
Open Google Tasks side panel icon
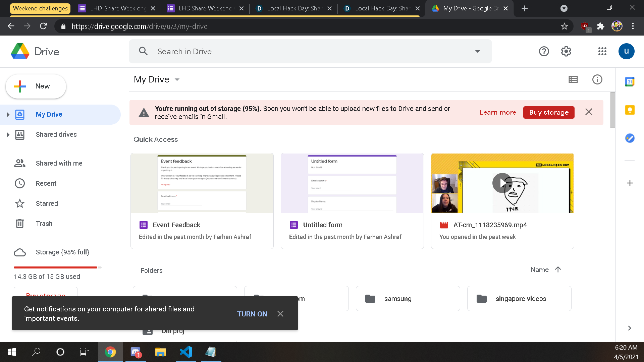(x=630, y=138)
